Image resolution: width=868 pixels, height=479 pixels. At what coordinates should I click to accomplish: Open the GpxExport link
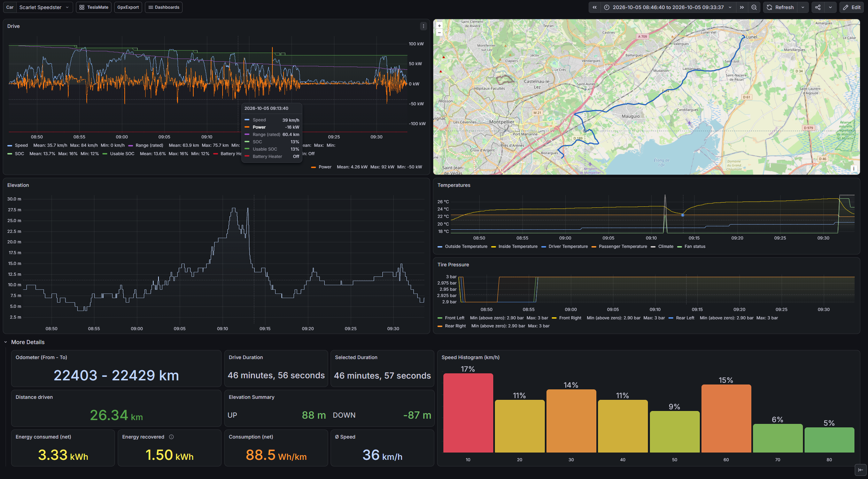point(128,7)
